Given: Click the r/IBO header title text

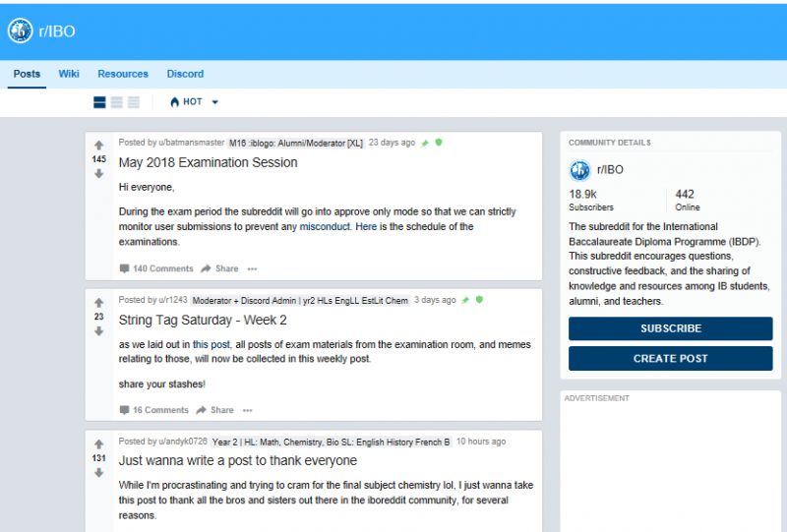Looking at the screenshot, I should (x=57, y=31).
